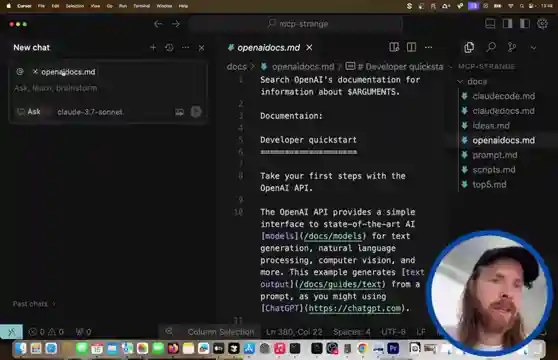
Task: Open the claude-3.7-sonnet model selector
Action: 90,112
